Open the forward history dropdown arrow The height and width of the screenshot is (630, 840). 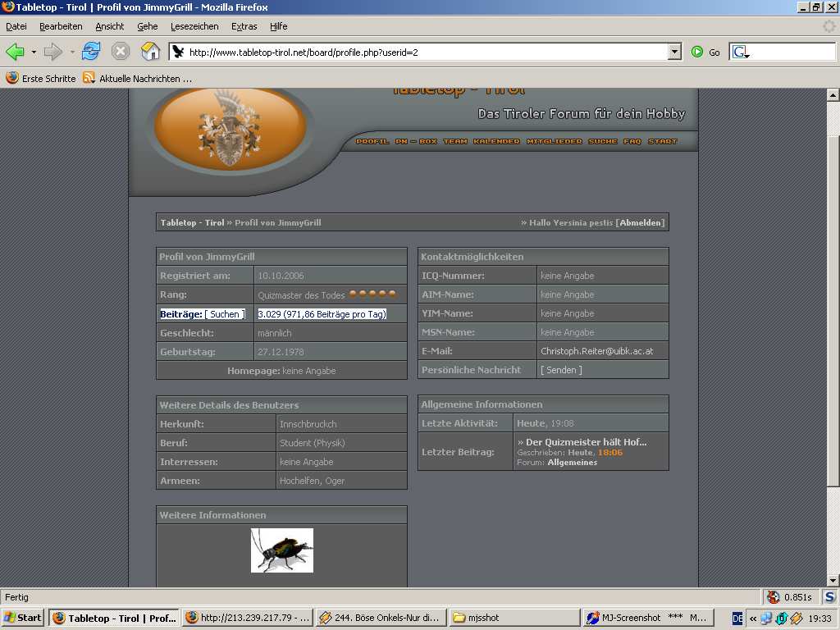[72, 52]
